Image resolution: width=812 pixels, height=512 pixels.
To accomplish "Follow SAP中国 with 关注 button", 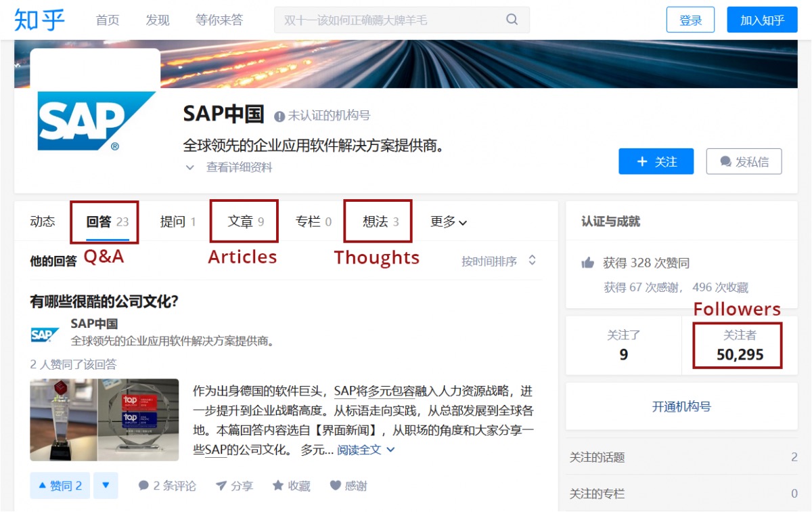I will pyautogui.click(x=656, y=161).
